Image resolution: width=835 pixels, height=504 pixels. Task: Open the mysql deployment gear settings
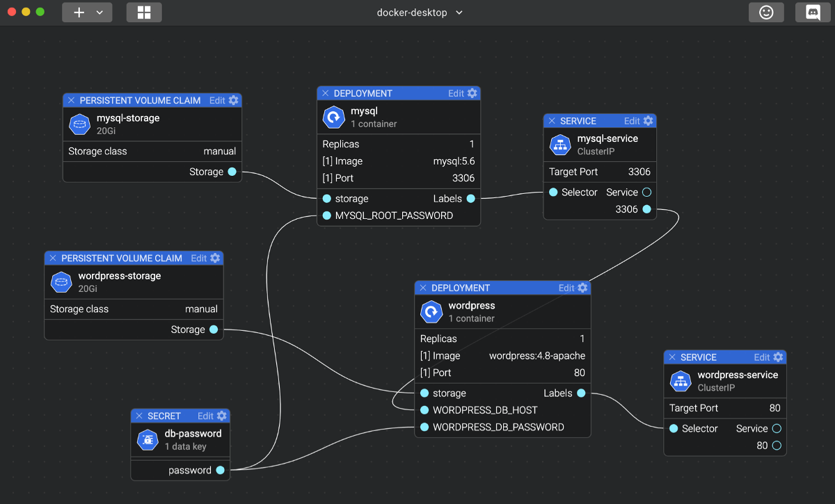(472, 94)
